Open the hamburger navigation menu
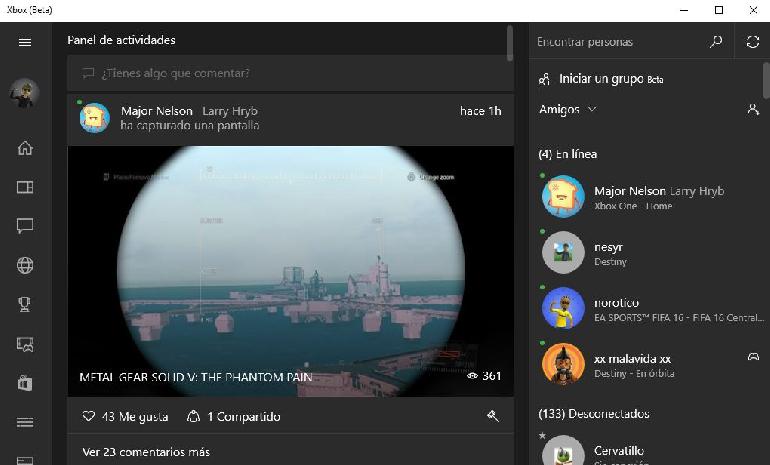 click(x=25, y=42)
